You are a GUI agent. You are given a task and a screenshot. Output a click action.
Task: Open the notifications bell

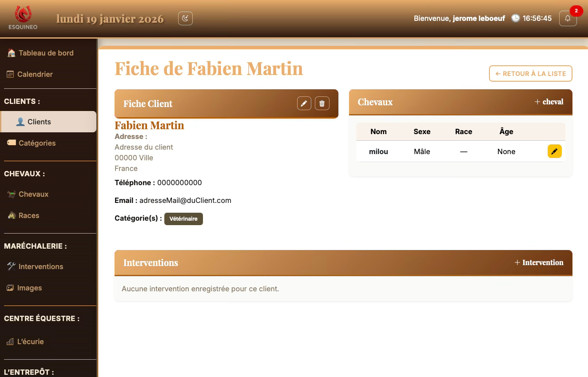pyautogui.click(x=568, y=19)
